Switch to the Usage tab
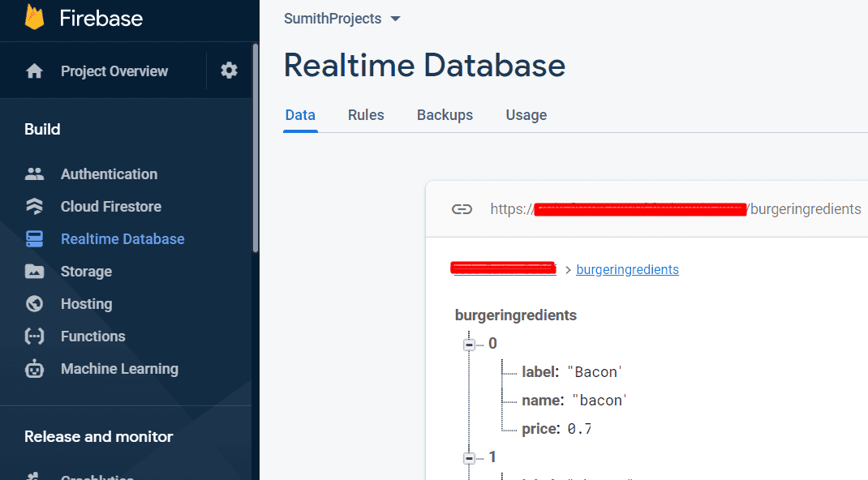Screen dimensions: 868x480 point(526,115)
